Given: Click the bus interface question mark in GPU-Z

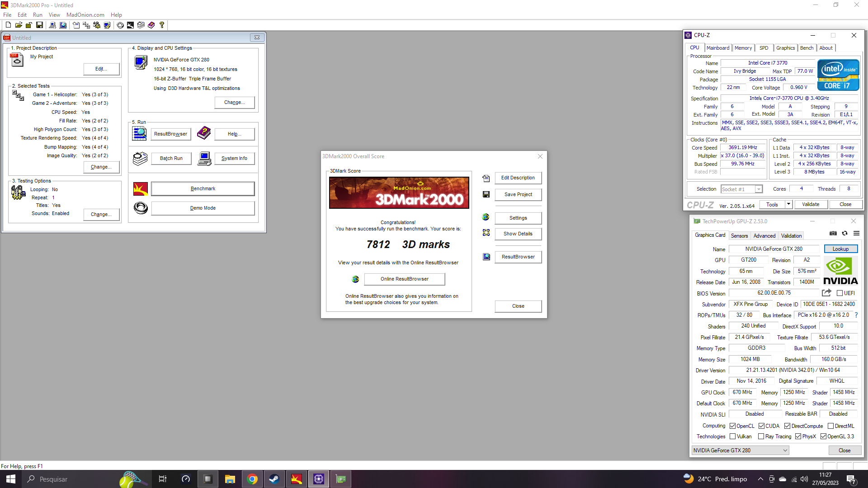Looking at the screenshot, I should 856,315.
